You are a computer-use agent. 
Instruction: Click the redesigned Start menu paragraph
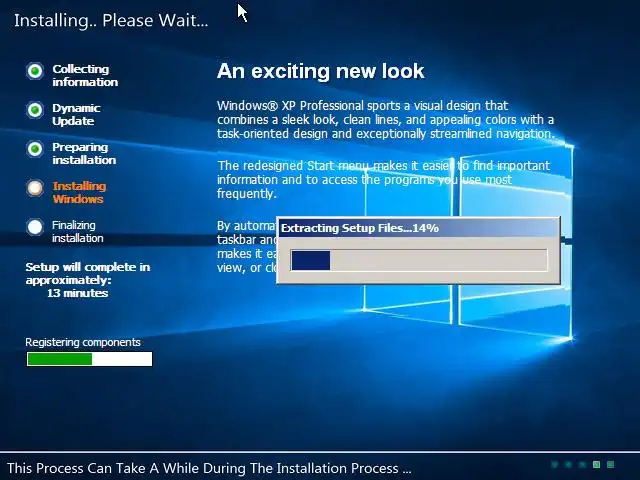pyautogui.click(x=384, y=180)
